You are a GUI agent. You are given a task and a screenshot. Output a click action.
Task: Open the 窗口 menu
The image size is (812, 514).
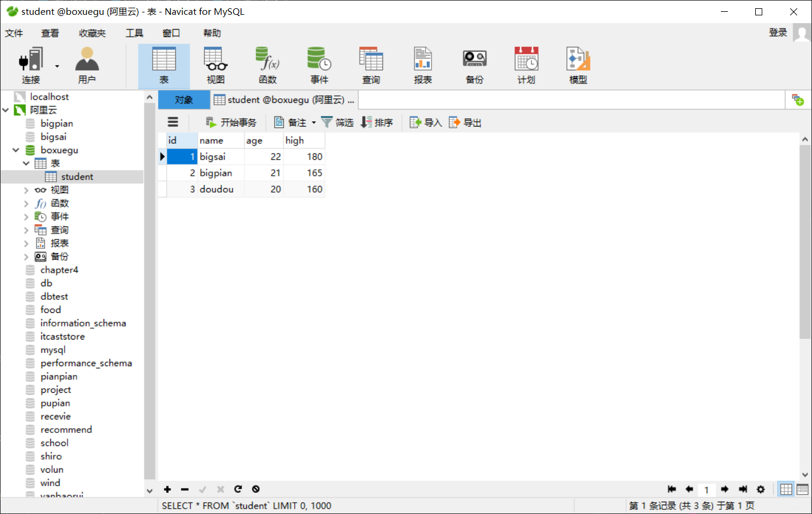click(x=171, y=33)
